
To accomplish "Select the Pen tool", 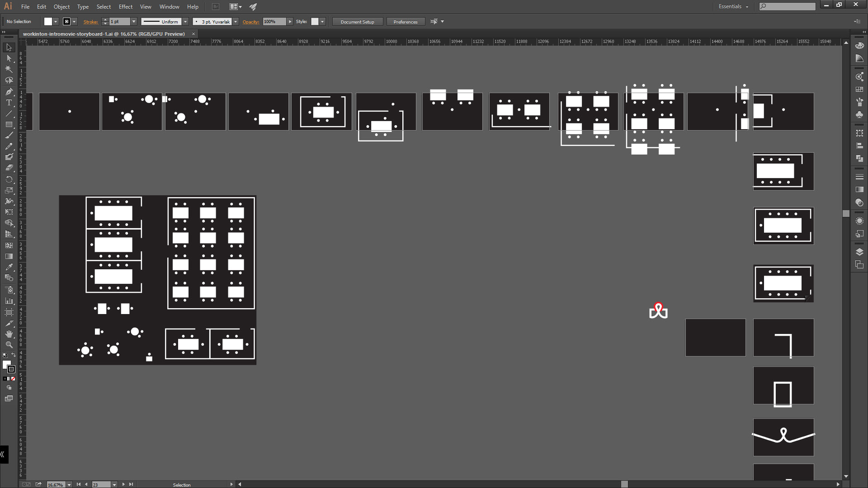I will (9, 92).
